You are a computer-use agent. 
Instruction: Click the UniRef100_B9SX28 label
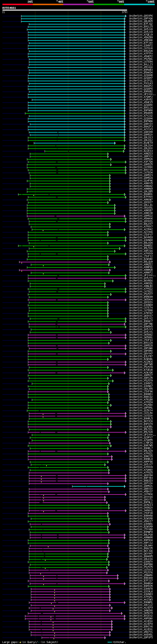point(141,343)
